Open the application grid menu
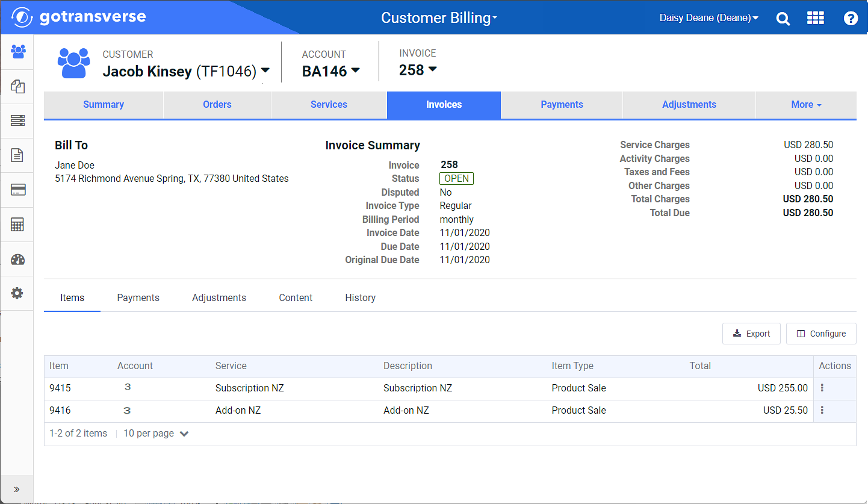 coord(815,18)
